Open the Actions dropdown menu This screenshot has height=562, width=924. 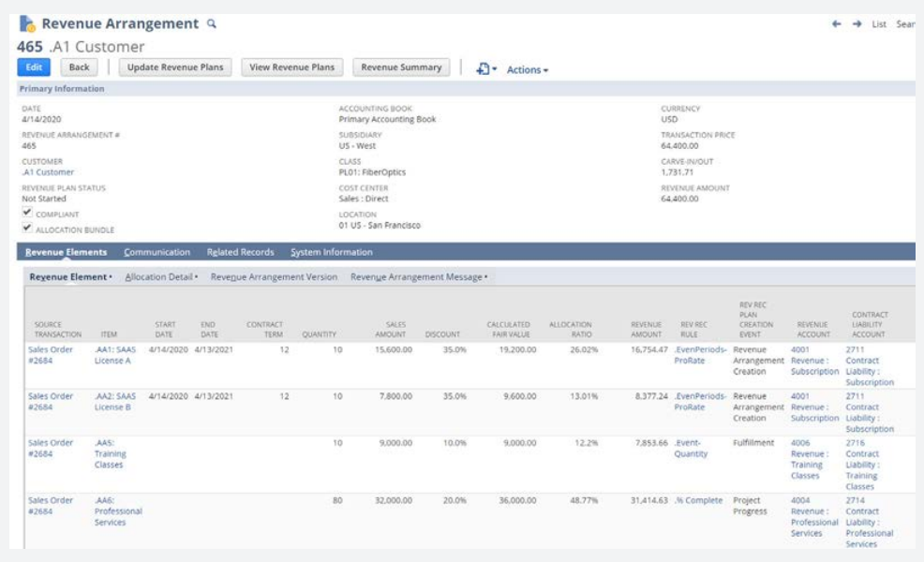(x=527, y=69)
